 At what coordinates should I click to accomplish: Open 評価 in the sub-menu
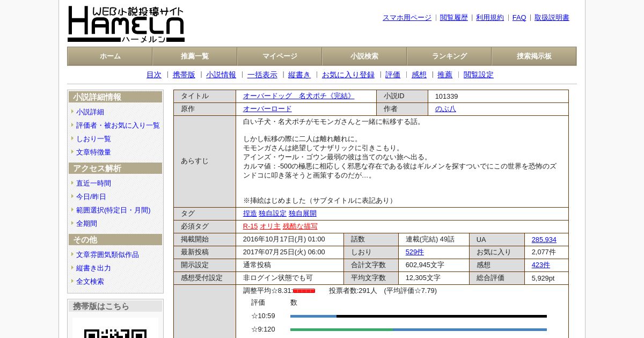[393, 75]
